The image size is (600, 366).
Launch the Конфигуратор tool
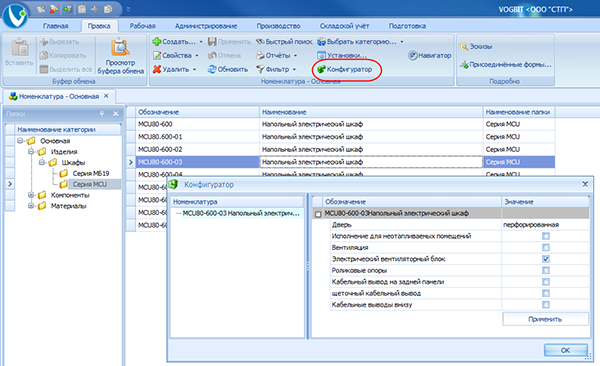(344, 69)
